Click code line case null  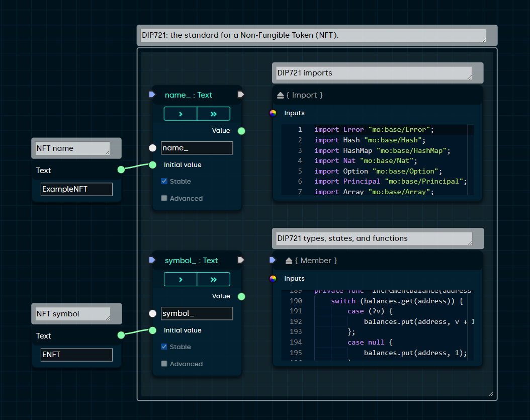tap(370, 342)
